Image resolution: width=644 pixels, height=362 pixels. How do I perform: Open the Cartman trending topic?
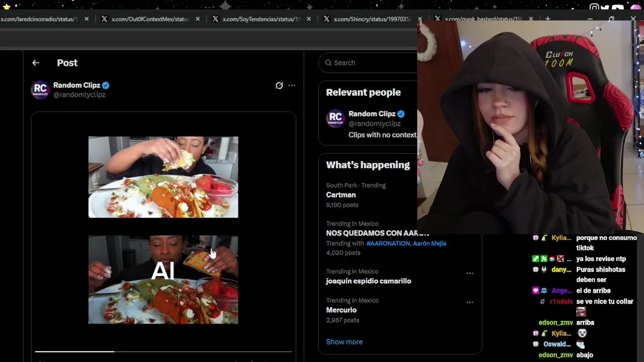point(341,195)
